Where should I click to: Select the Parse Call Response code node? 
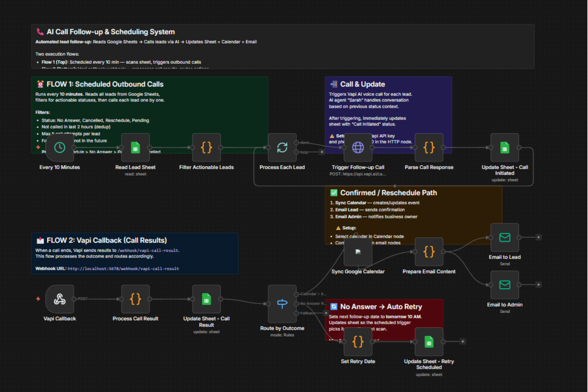(429, 148)
